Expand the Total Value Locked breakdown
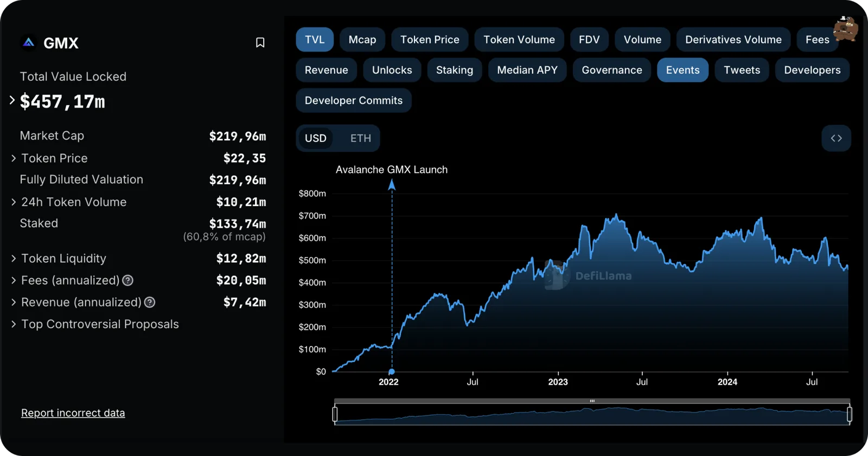868x456 pixels. tap(12, 100)
